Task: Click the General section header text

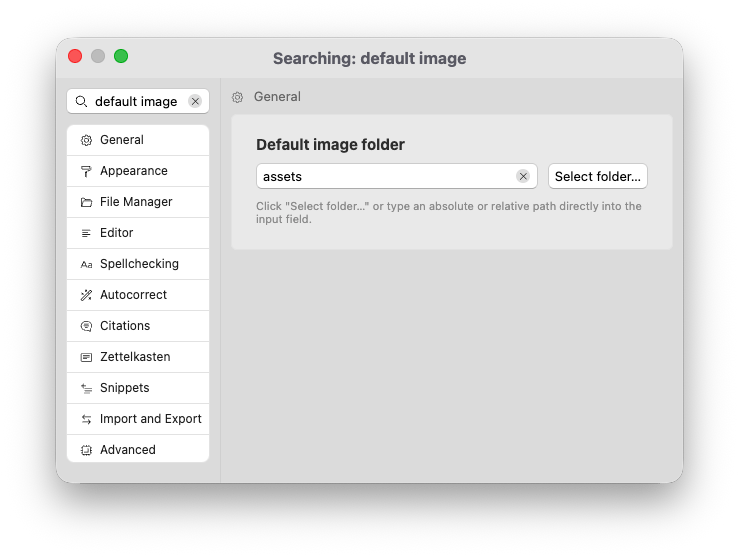Action: click(277, 97)
